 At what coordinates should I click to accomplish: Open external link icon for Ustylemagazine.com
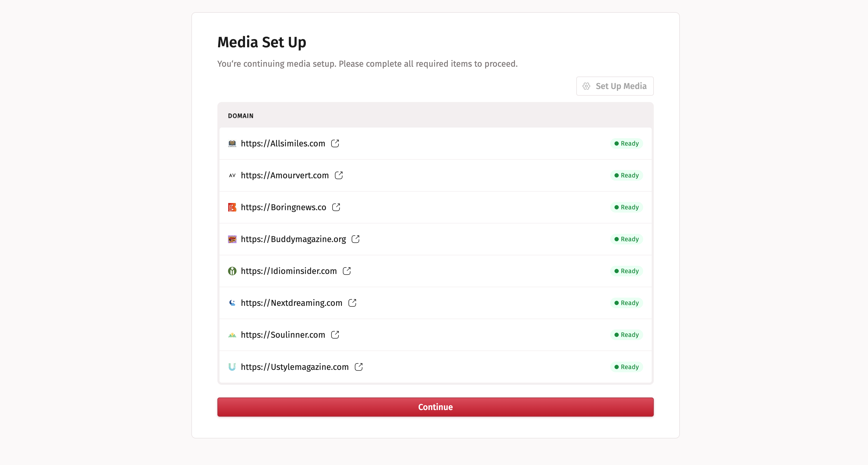click(x=359, y=366)
